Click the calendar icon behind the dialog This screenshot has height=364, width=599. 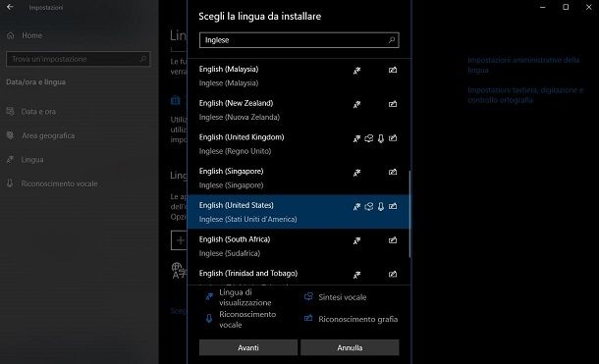point(176,100)
